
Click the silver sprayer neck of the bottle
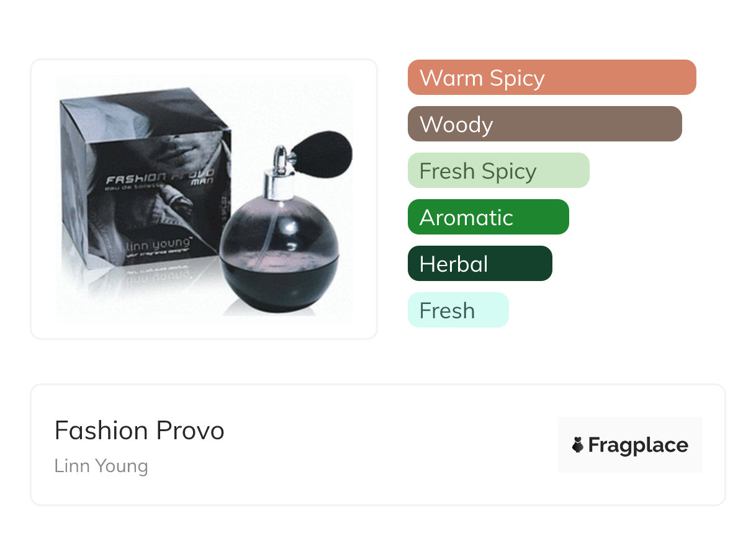click(x=273, y=180)
